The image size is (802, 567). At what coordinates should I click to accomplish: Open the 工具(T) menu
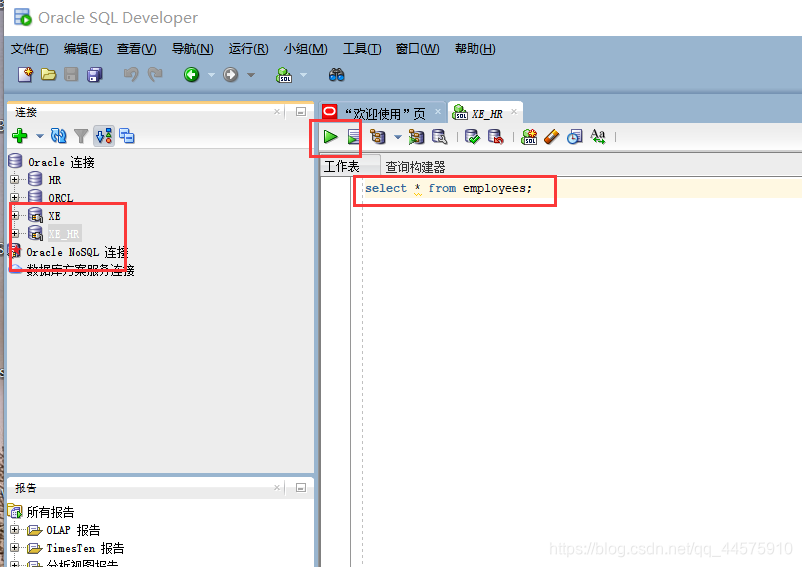362,49
